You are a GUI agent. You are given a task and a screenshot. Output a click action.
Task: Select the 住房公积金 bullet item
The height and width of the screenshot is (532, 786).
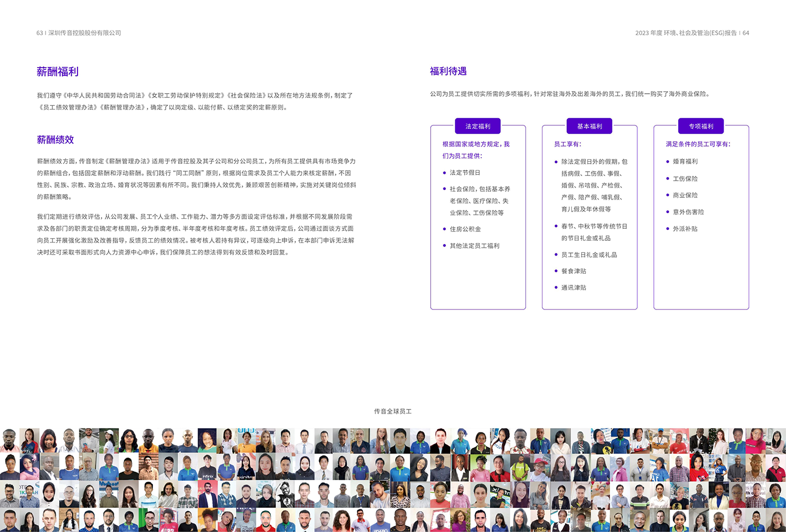coord(465,229)
